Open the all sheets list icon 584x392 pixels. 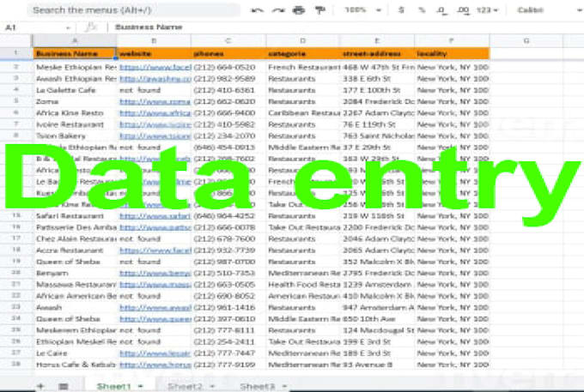point(64,386)
